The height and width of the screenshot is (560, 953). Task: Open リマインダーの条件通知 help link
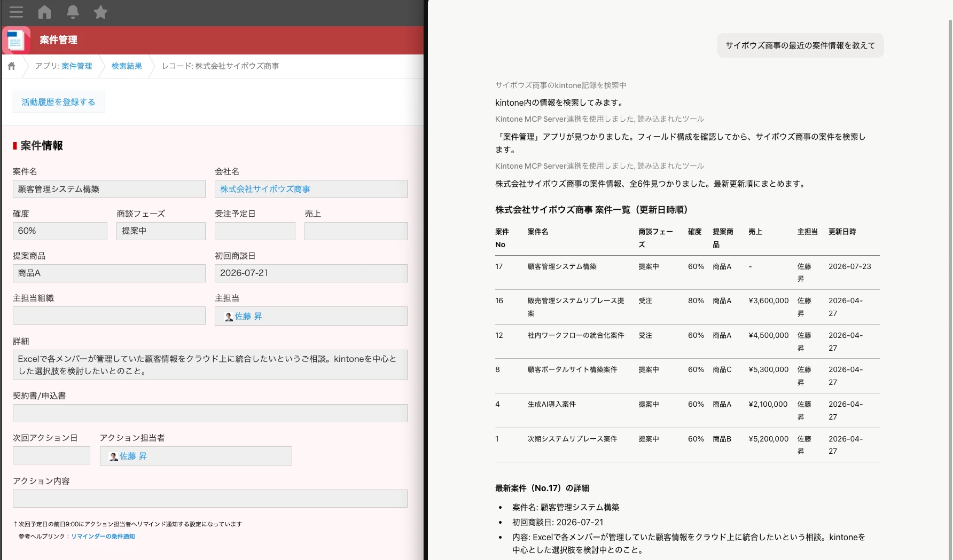click(103, 537)
